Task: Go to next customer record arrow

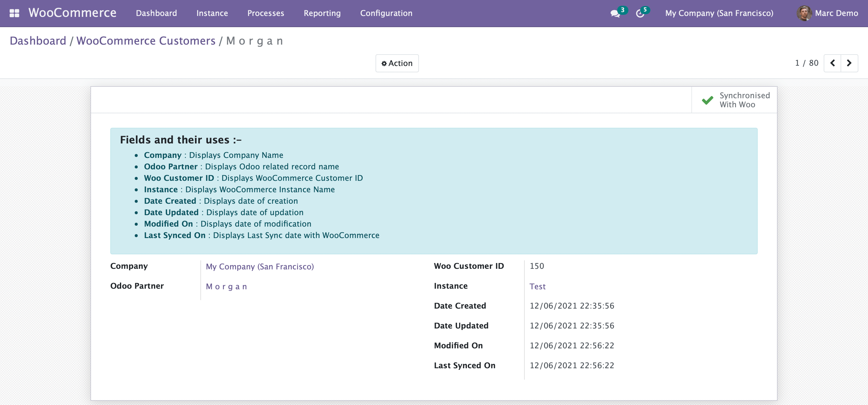Action: (849, 63)
